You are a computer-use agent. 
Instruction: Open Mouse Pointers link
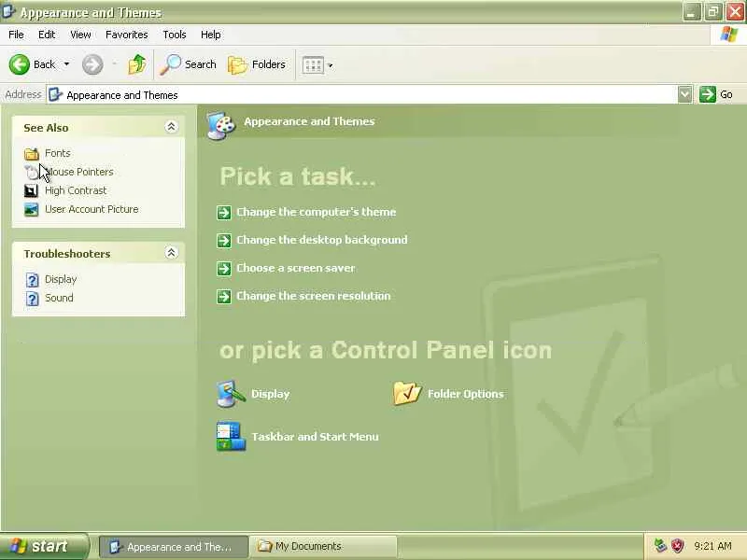79,172
